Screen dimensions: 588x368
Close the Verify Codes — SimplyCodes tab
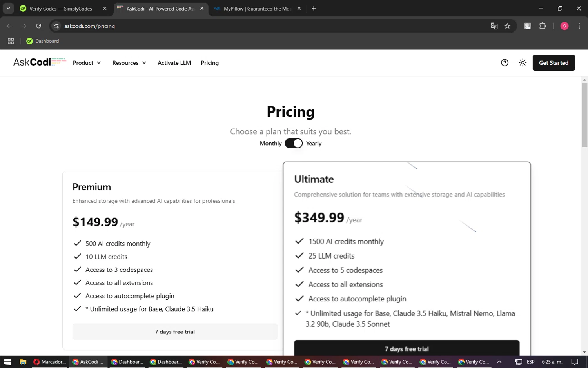tap(105, 9)
